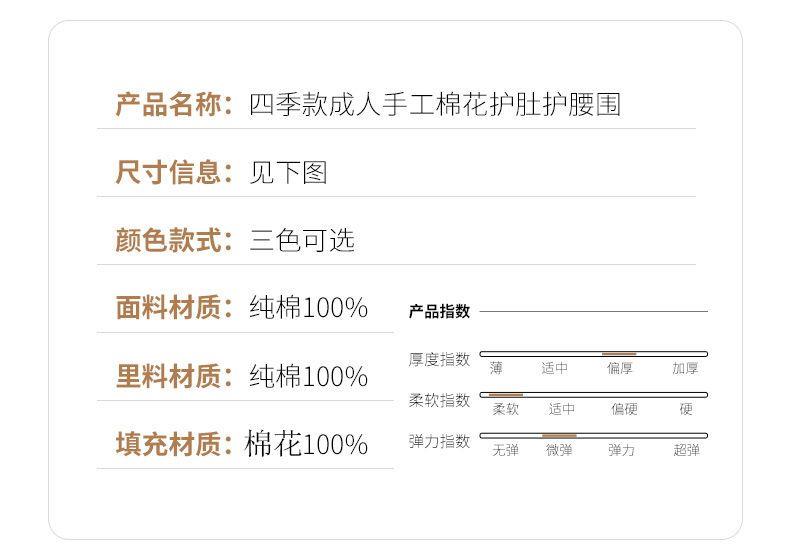Select the product name 四季款成人手工棉花护肚护腰围

click(435, 105)
